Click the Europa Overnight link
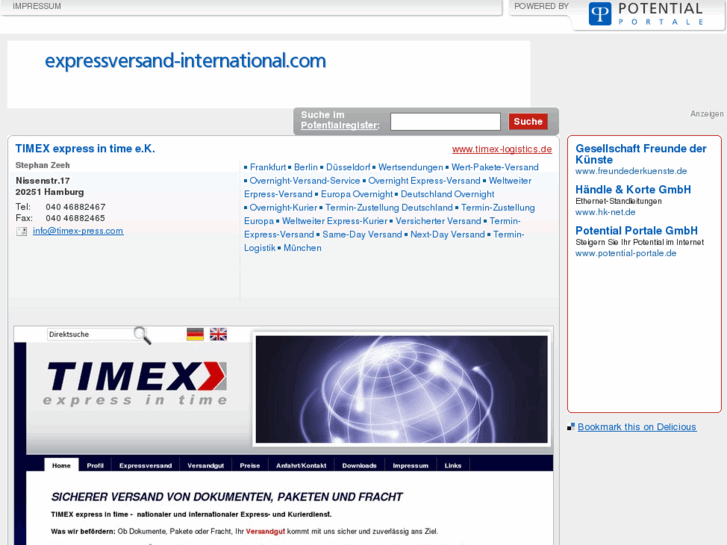727x545 pixels. tap(357, 194)
